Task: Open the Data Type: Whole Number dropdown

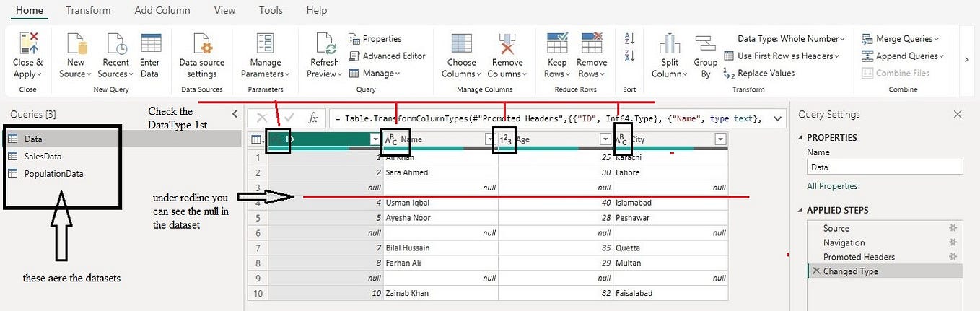Action: pos(792,38)
